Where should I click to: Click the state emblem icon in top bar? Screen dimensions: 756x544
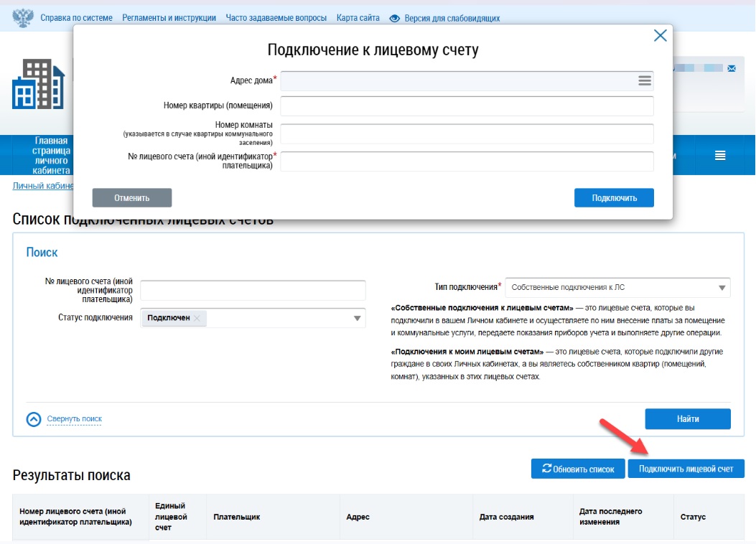coord(23,18)
